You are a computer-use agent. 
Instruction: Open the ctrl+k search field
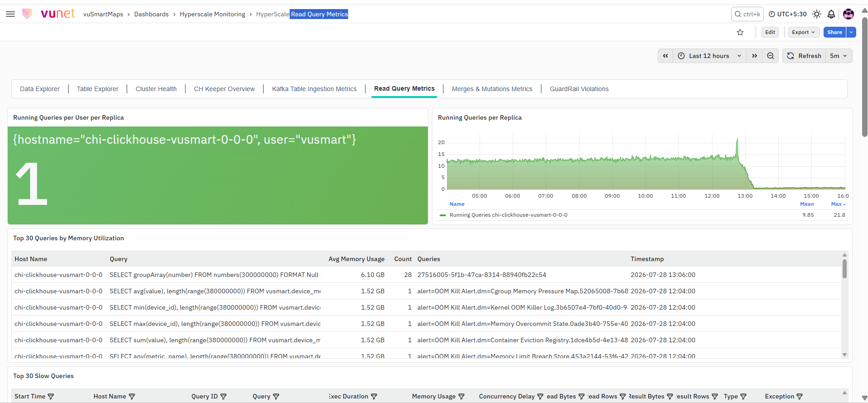click(x=747, y=14)
